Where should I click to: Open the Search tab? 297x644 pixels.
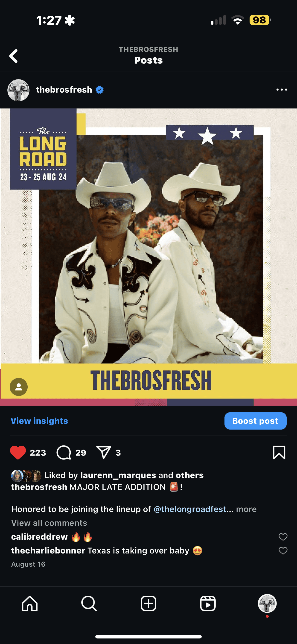(x=89, y=603)
